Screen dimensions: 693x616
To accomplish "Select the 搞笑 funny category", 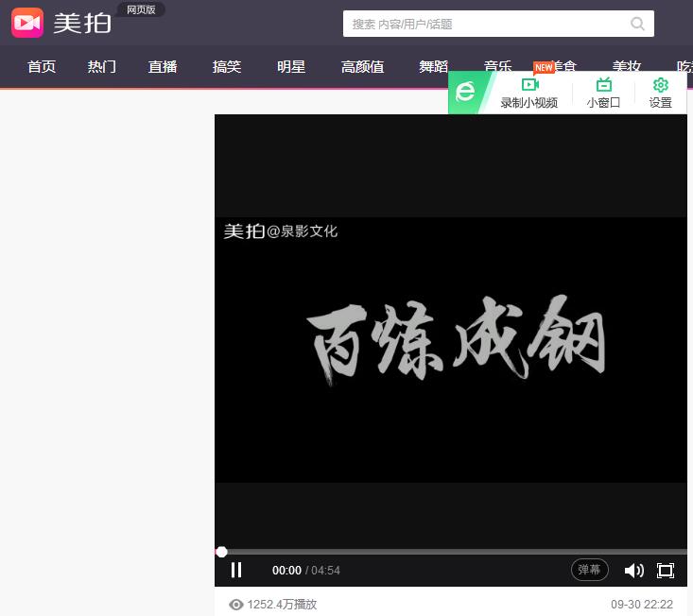I will click(227, 67).
